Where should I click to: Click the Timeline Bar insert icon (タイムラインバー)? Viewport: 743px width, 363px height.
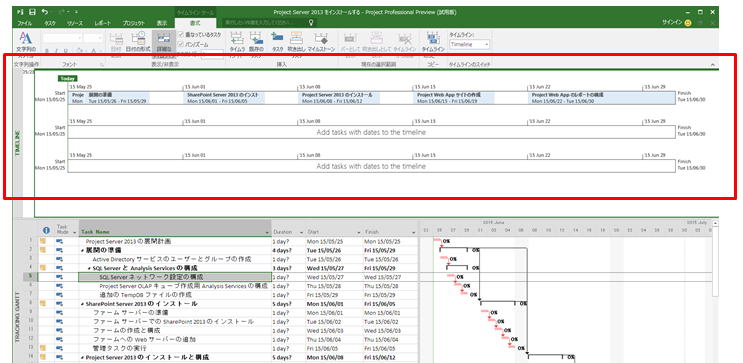tap(236, 38)
